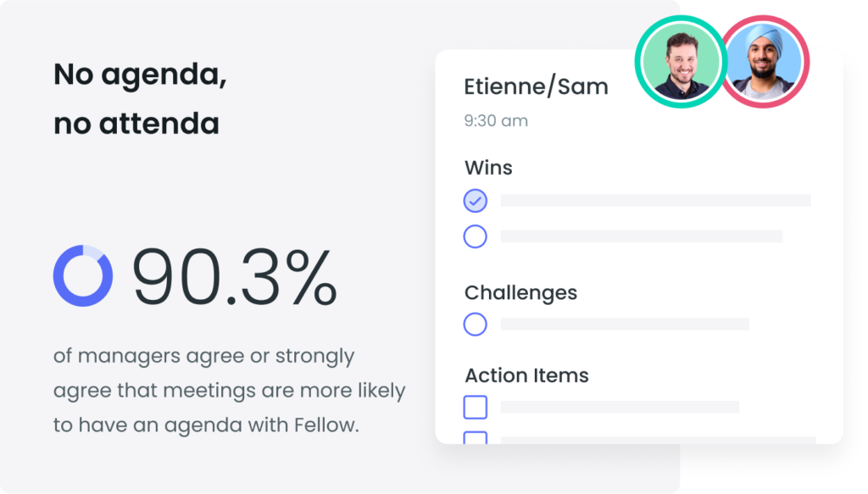Tick the partially visible second Action Items checkbox
Screen dimensions: 868x494
(475, 437)
